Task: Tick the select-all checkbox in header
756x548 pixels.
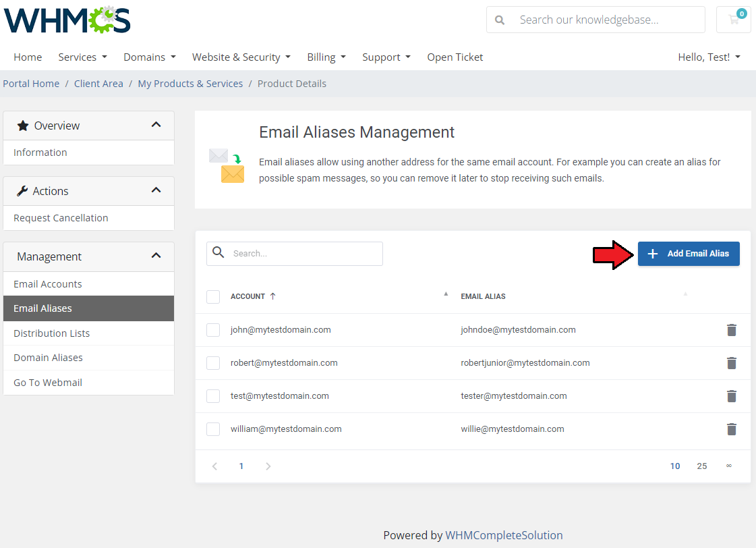Action: [x=213, y=297]
